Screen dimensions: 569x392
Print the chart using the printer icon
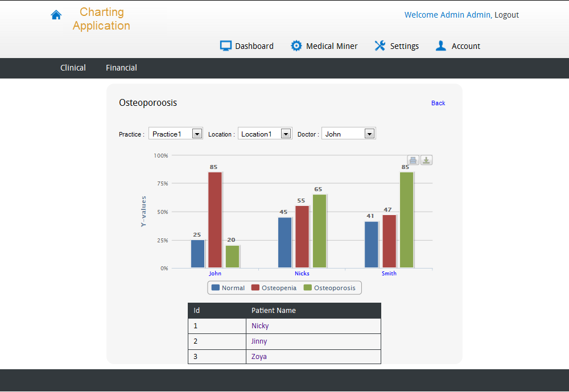point(413,160)
